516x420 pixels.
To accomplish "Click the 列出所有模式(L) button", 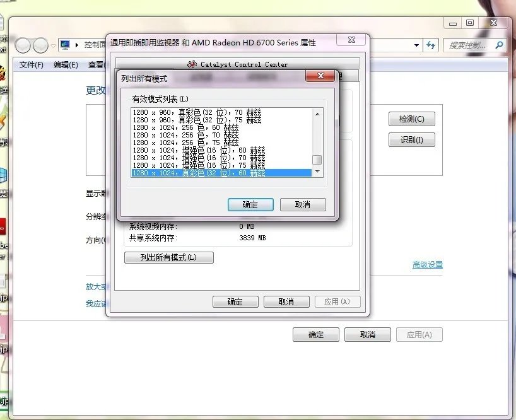I will point(168,257).
